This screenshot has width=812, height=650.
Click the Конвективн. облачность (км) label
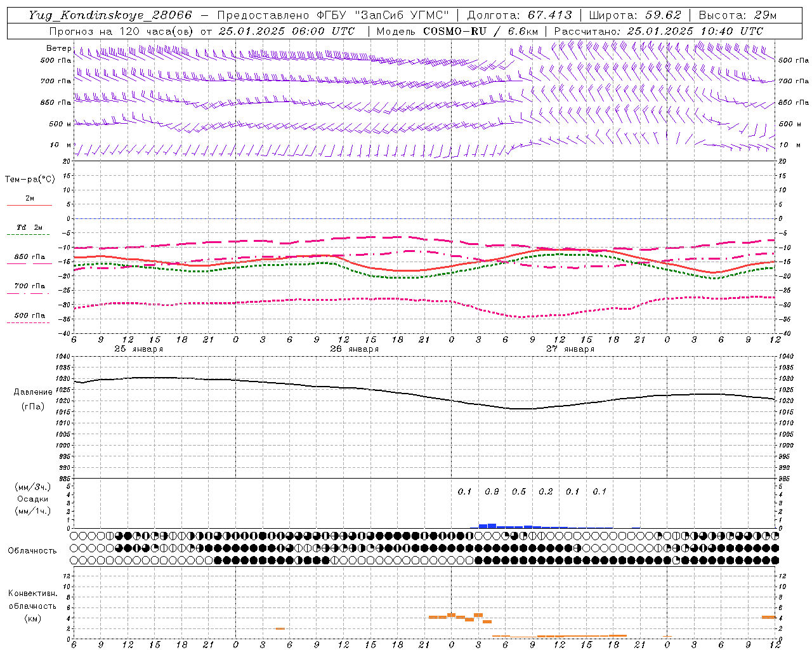(32, 606)
